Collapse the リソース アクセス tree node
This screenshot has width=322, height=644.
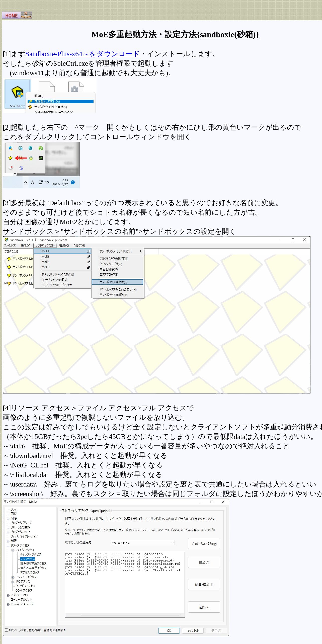[x=8, y=545]
